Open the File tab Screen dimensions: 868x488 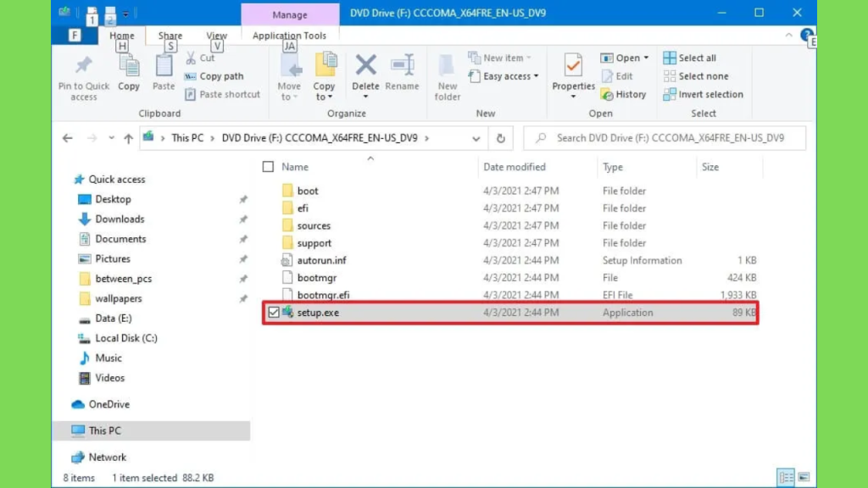[75, 36]
